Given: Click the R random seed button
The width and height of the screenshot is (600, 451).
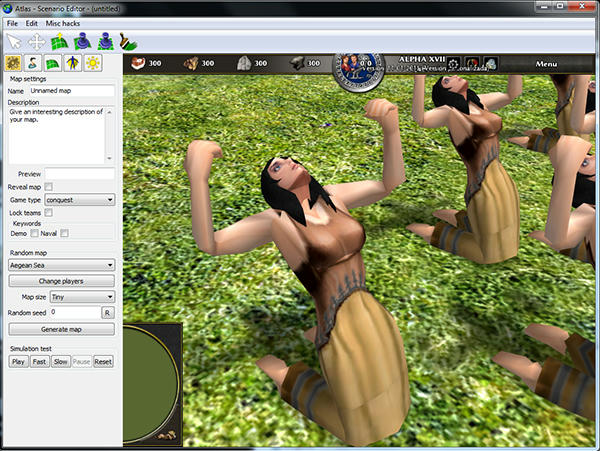Looking at the screenshot, I should [x=108, y=313].
